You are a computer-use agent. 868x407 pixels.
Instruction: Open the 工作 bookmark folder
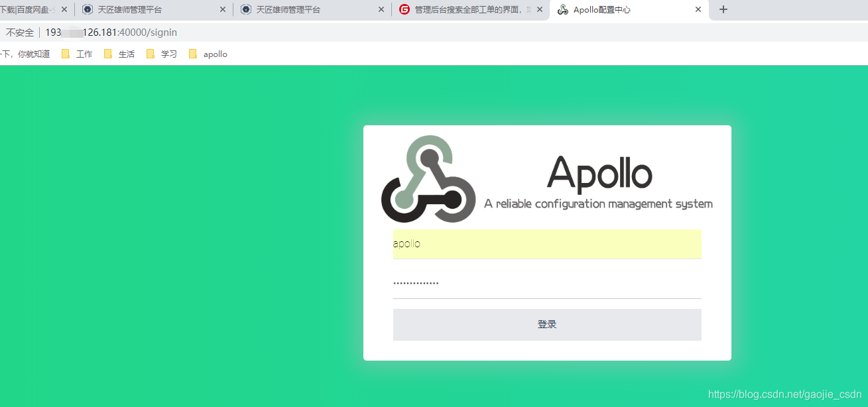pyautogui.click(x=77, y=54)
